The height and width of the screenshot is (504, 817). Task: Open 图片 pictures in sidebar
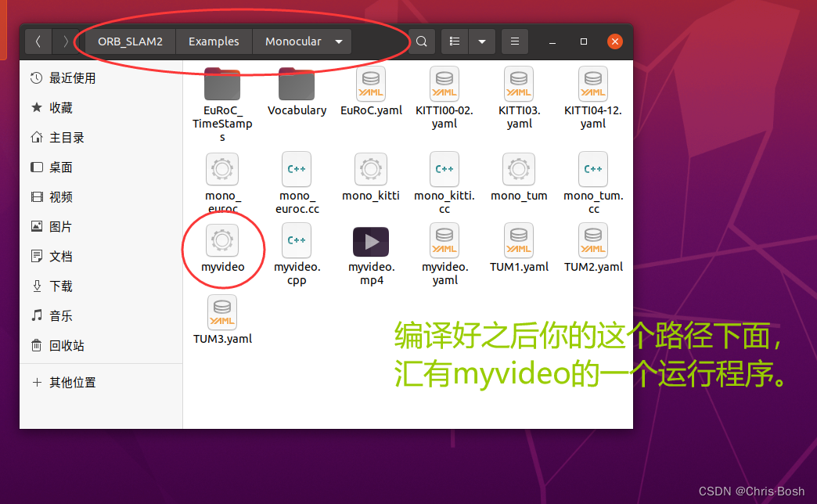click(x=101, y=227)
